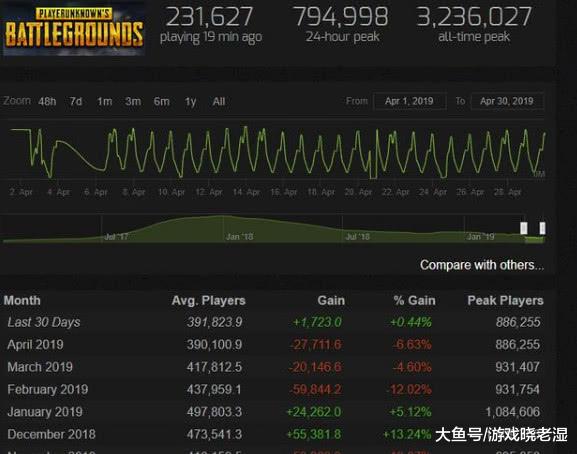
Task: Select the March 2019 row label
Action: coord(40,367)
